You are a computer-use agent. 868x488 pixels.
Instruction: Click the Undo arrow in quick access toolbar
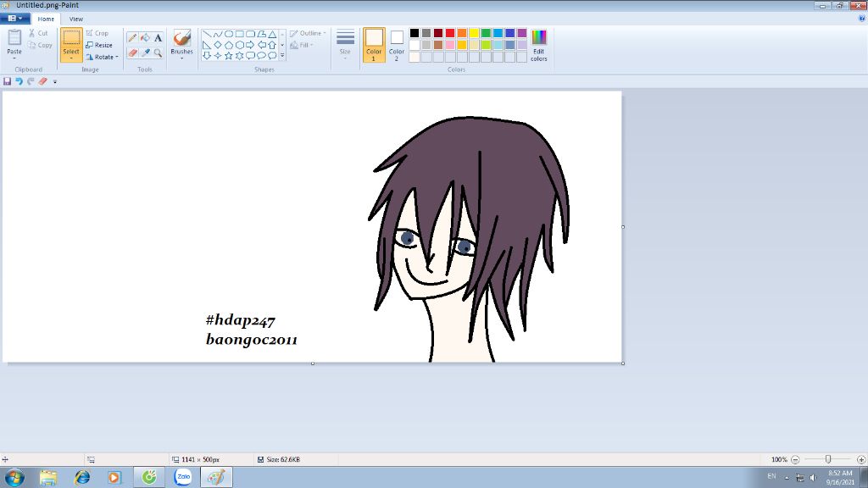point(19,81)
